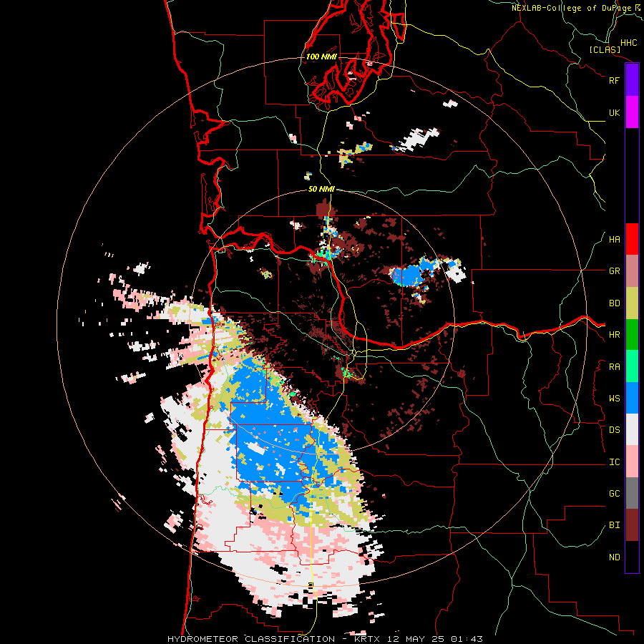This screenshot has width=644, height=644.
Task: Click the RA legend label
Action: tap(614, 367)
